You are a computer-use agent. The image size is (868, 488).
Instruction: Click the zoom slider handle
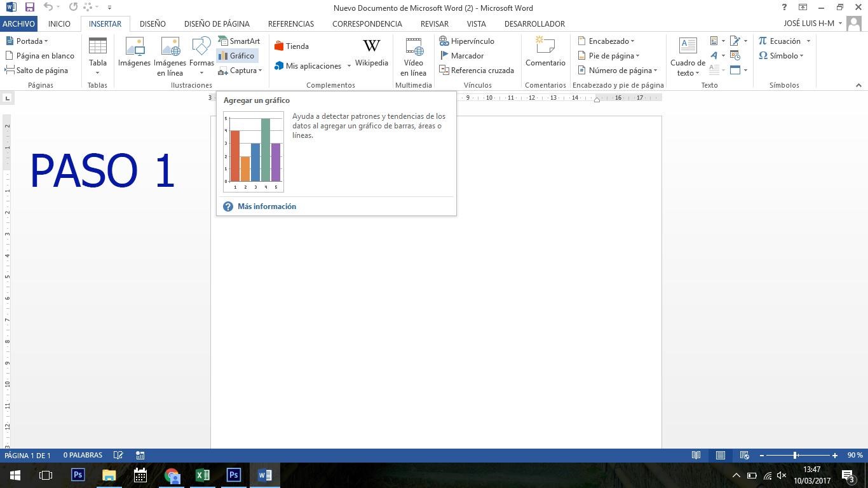tap(795, 456)
